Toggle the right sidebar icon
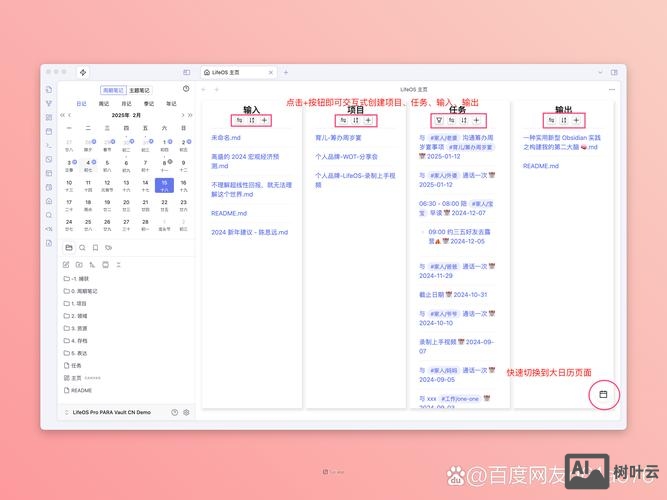The height and width of the screenshot is (500, 667). pos(614,72)
